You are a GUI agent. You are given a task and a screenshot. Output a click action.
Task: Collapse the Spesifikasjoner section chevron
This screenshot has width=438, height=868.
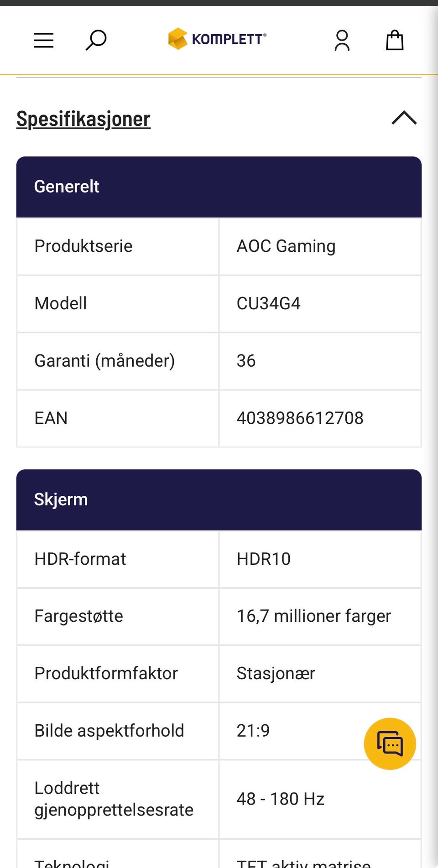pos(404,118)
